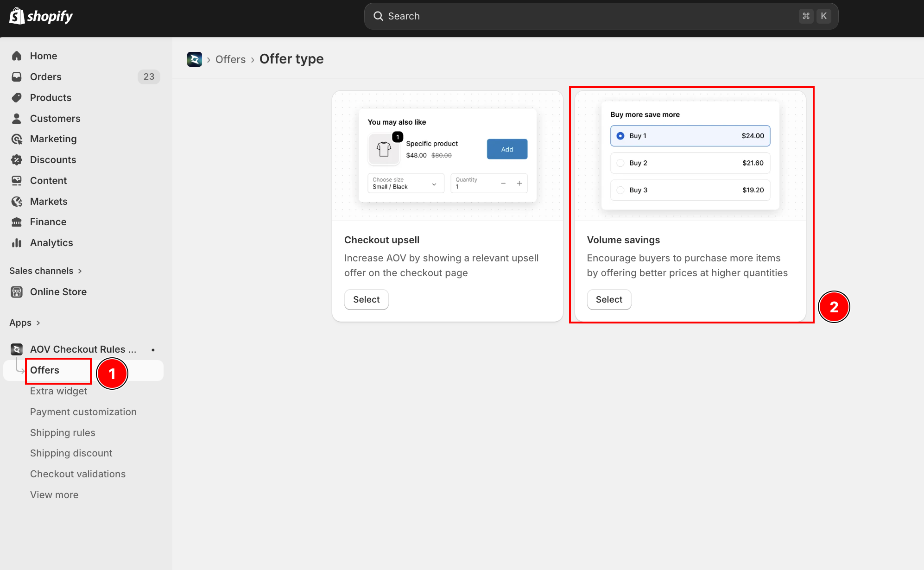Click the Orders inbox icon

click(x=17, y=77)
